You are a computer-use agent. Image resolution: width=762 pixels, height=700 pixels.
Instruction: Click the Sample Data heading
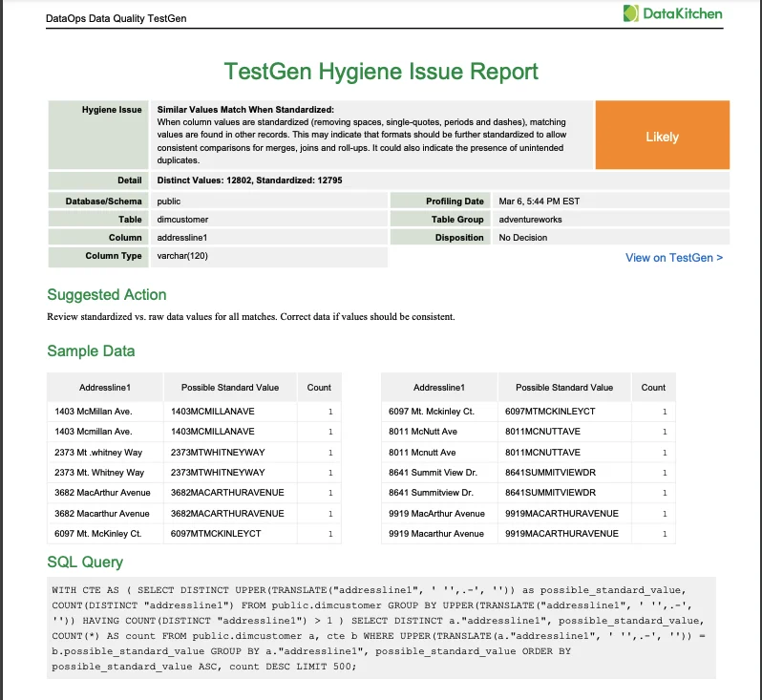(91, 351)
